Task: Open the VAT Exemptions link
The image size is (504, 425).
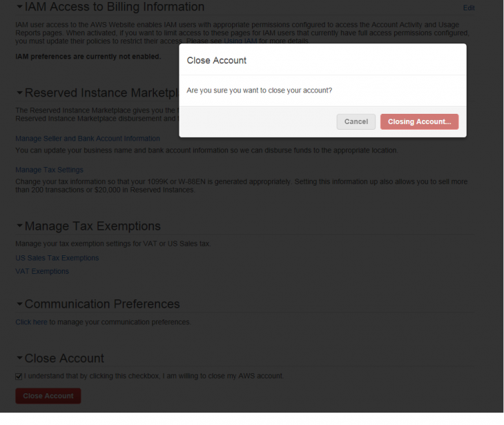Action: (42, 271)
